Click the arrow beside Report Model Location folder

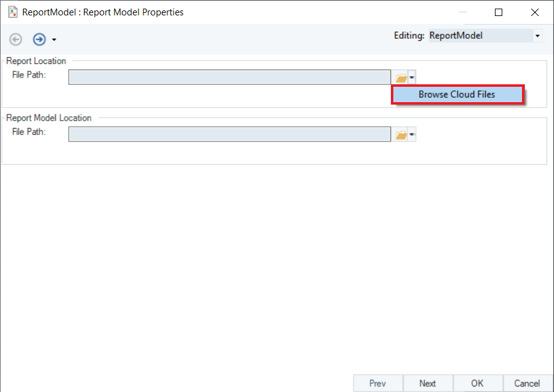[412, 134]
